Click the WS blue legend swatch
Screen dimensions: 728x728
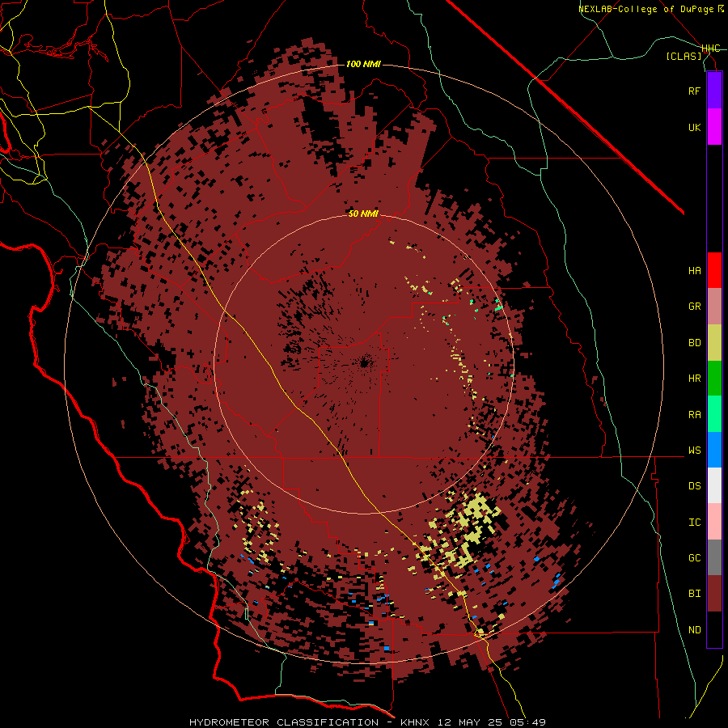point(714,450)
